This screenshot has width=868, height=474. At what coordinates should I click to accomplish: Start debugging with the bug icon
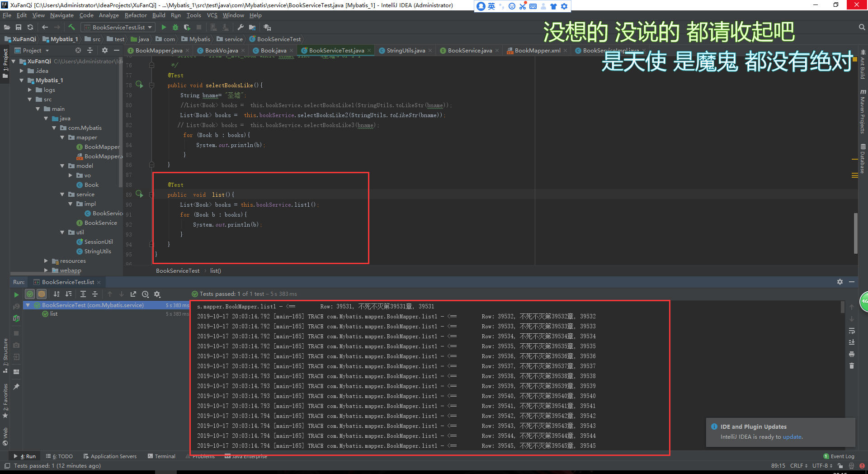pos(175,28)
